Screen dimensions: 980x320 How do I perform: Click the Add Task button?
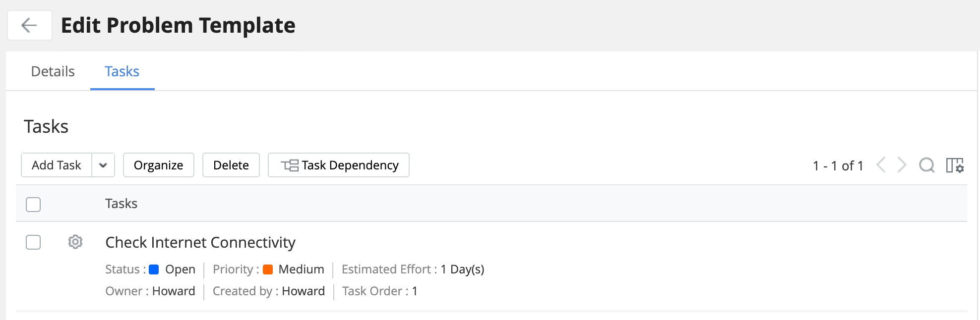(57, 165)
